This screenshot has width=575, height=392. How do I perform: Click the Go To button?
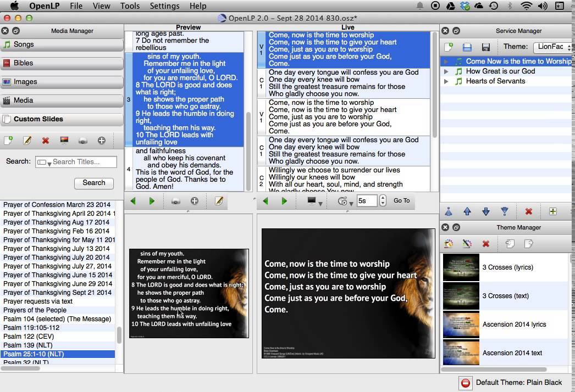point(401,201)
